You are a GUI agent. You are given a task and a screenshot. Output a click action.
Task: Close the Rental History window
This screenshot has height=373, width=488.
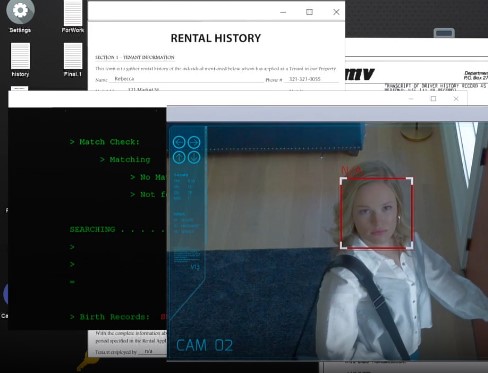336,12
